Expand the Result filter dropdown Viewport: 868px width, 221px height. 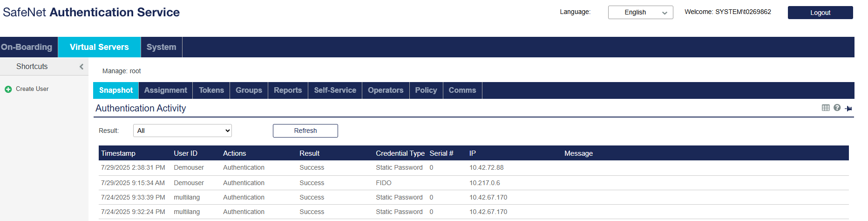coord(182,131)
